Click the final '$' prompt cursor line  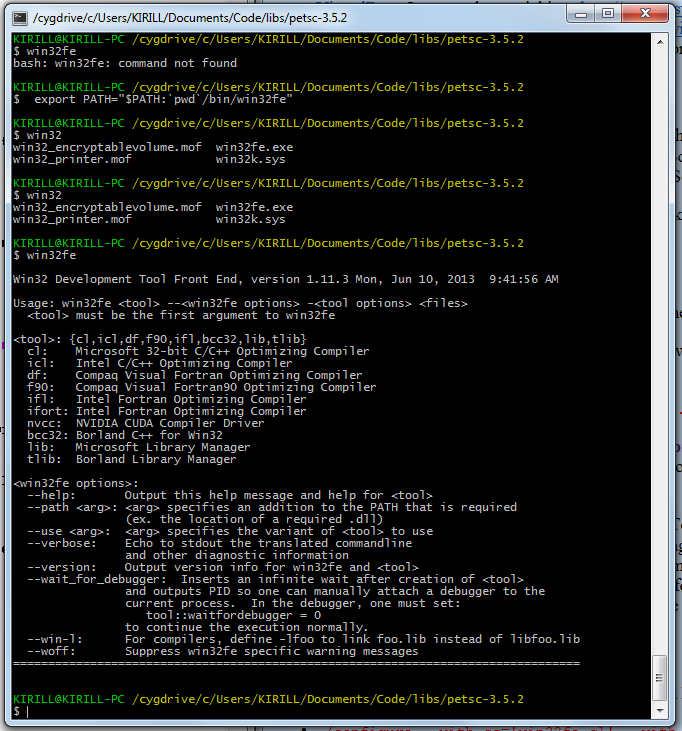[21, 711]
